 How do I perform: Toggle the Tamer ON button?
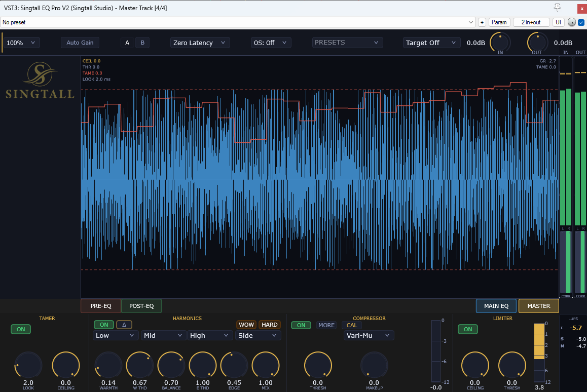click(x=21, y=329)
